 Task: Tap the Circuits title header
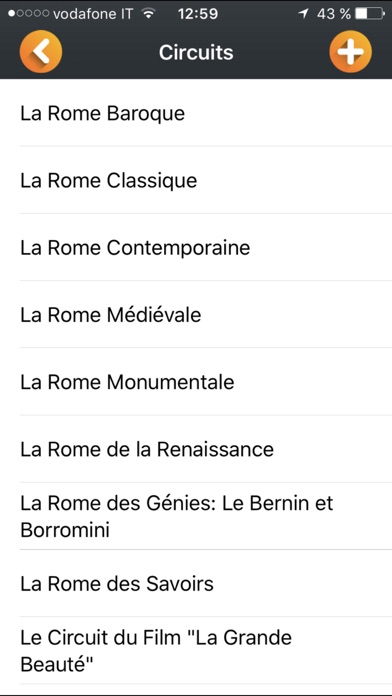[x=196, y=52]
